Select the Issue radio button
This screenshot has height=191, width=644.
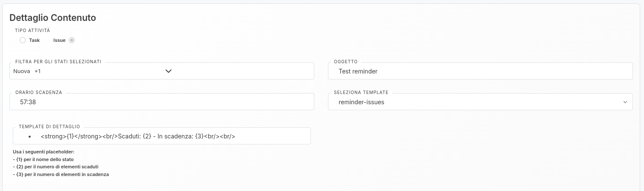tap(72, 40)
